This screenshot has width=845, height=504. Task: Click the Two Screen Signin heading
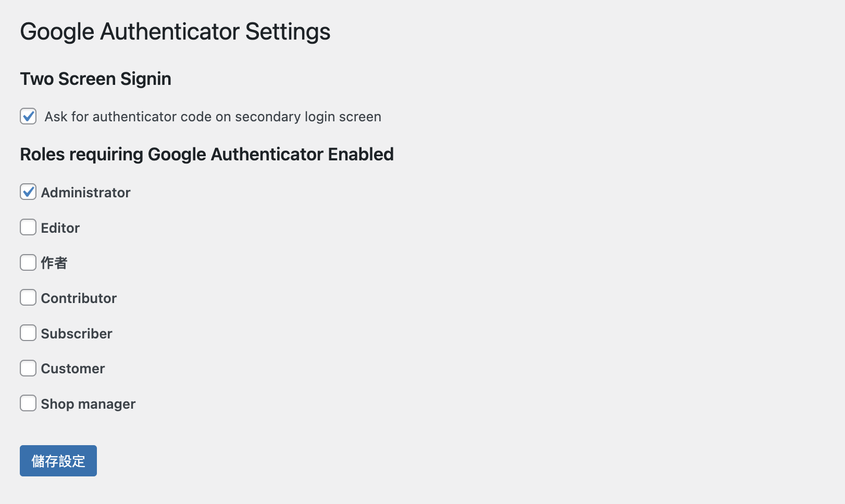95,79
